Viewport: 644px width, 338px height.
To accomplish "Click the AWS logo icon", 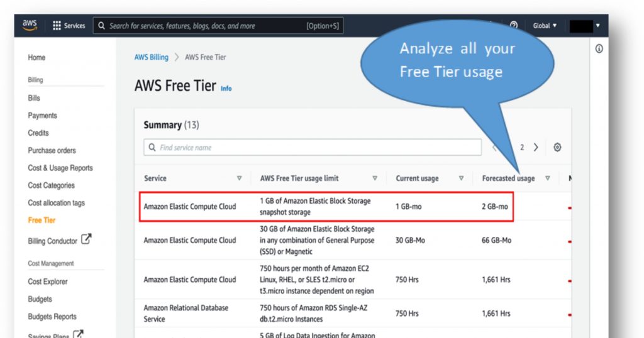I will (x=30, y=25).
